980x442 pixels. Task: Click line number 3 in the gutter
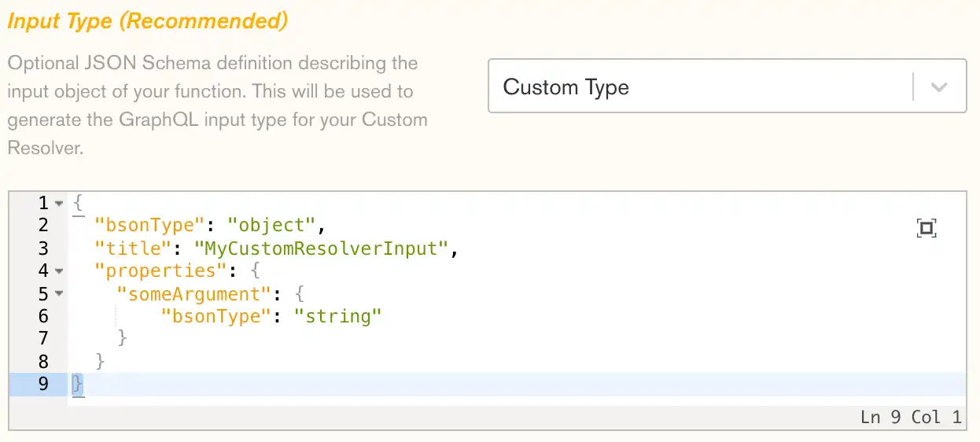42,249
